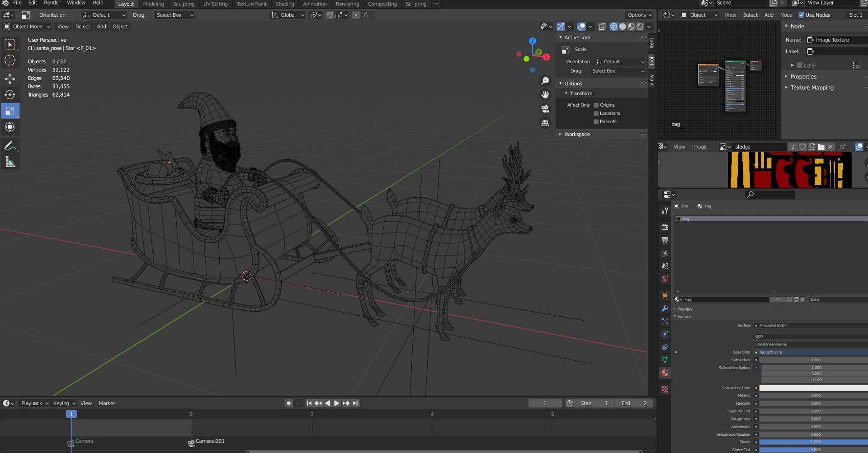Image resolution: width=868 pixels, height=453 pixels.
Task: Open the World properties tab
Action: (665, 279)
